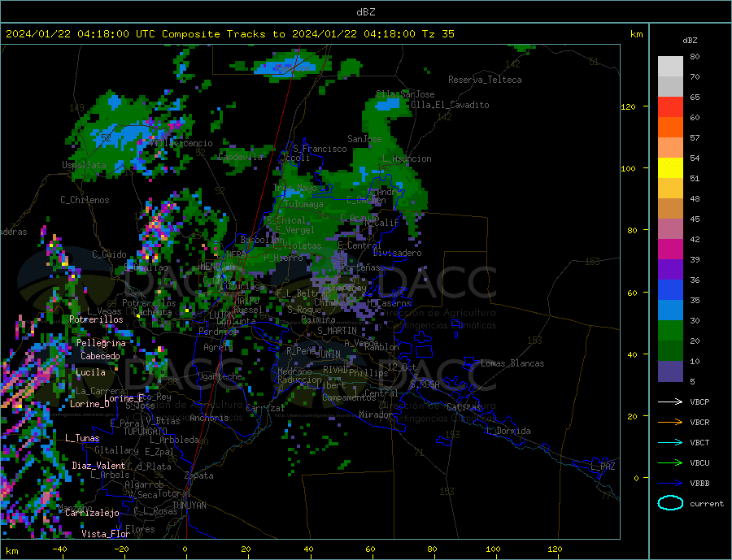
Task: Click the Ugarteche label
Action: (x=220, y=376)
